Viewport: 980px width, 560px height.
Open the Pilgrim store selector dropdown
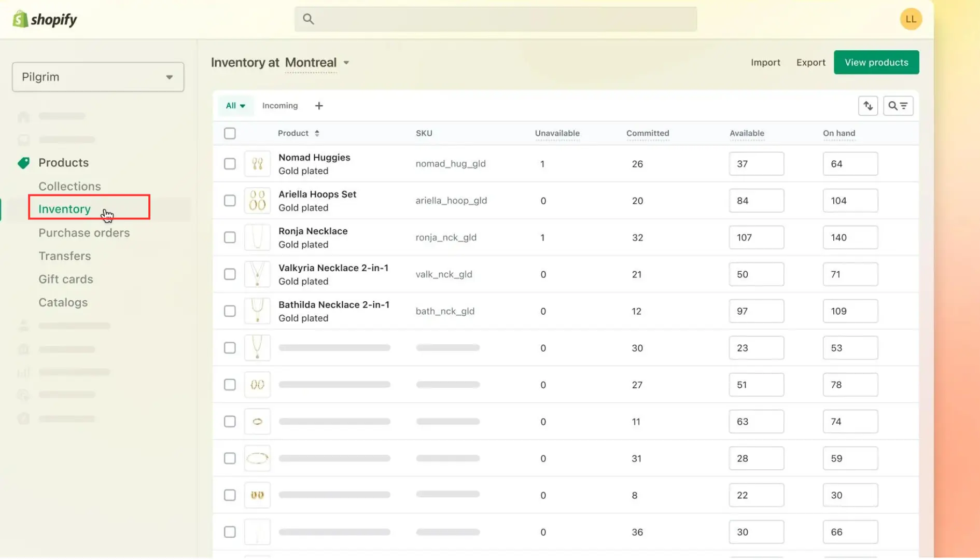(x=98, y=77)
